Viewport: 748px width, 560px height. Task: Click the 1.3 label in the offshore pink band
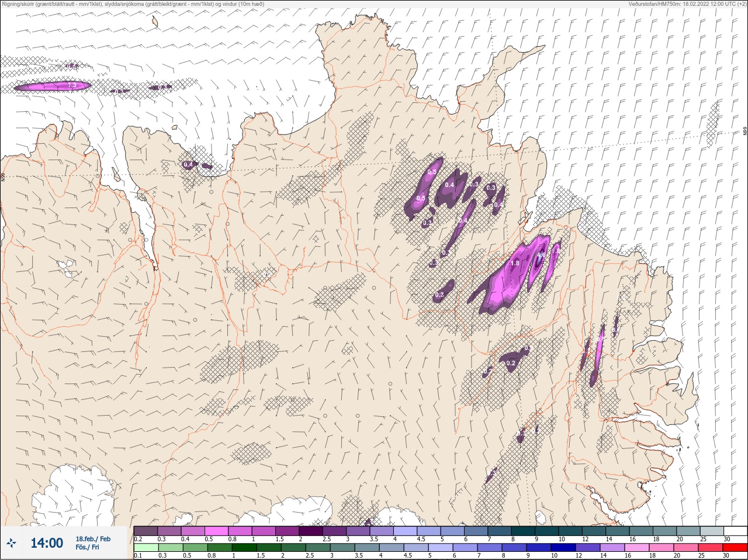coord(72,85)
